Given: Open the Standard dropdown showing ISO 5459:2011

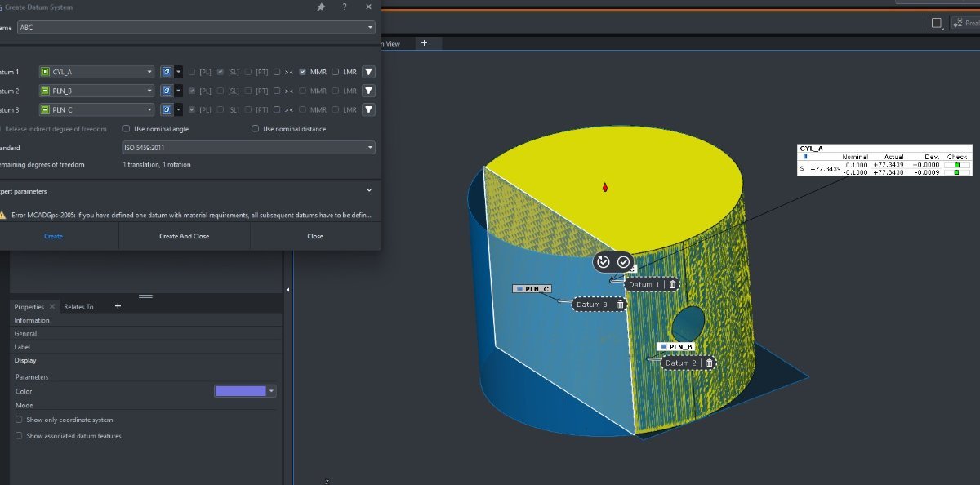Looking at the screenshot, I should (248, 148).
